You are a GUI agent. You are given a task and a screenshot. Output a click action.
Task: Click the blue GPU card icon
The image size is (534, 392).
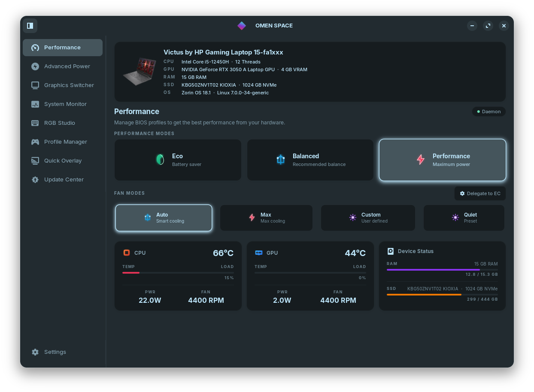259,253
